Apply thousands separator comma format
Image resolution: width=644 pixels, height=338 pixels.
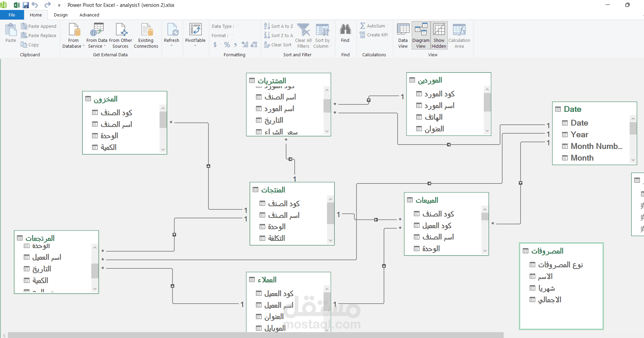pos(235,45)
